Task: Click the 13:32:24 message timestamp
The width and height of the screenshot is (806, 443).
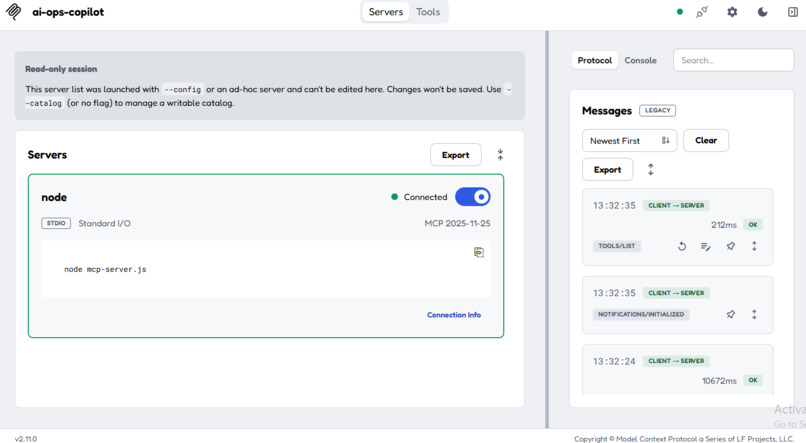Action: click(x=614, y=361)
